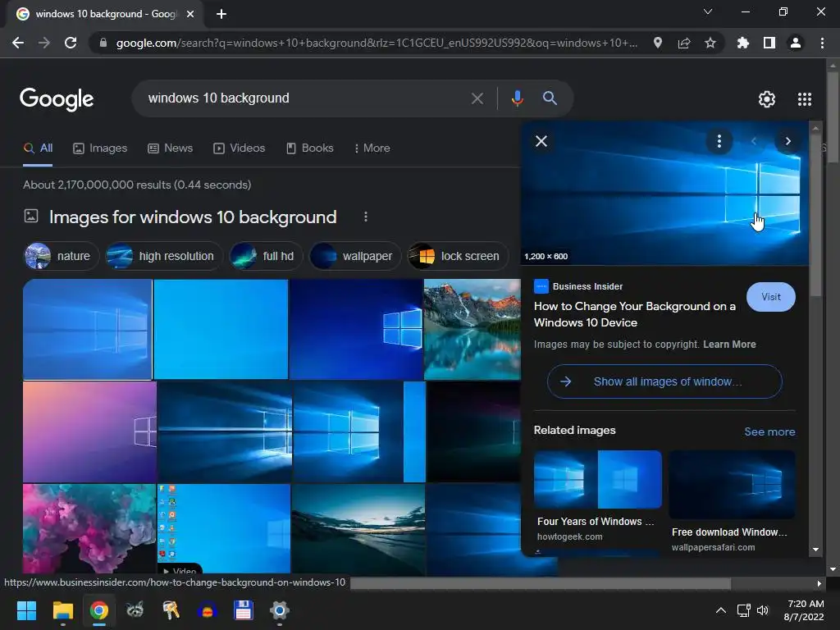The height and width of the screenshot is (630, 840).
Task: Click the address bar URL
Action: click(377, 43)
